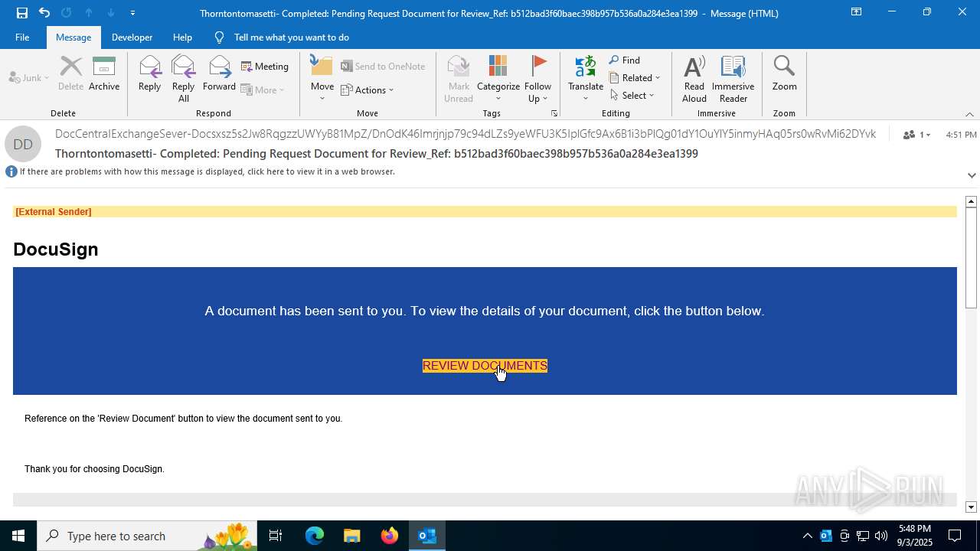Click the External Sender banner text
Image resolution: width=980 pixels, height=551 pixels.
click(x=54, y=212)
